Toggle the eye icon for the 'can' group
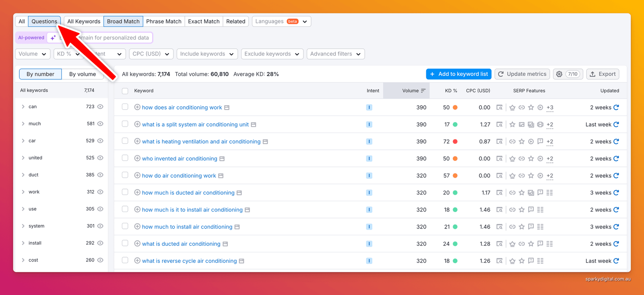 [x=100, y=107]
